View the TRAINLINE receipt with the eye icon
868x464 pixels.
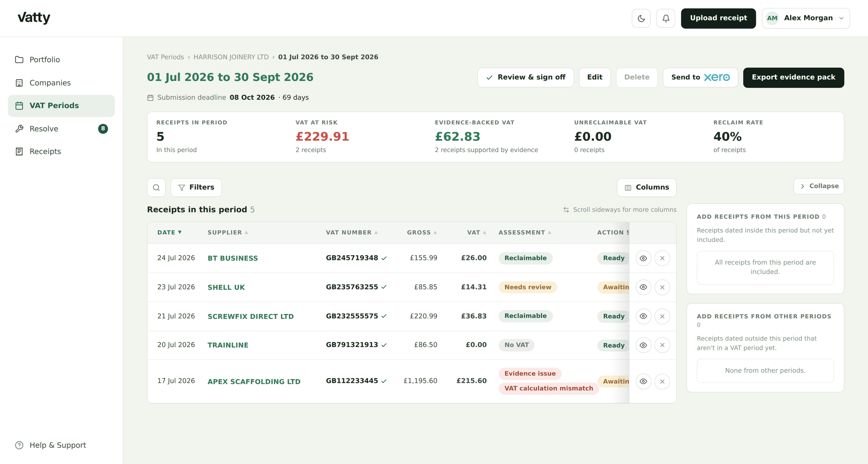pos(643,345)
